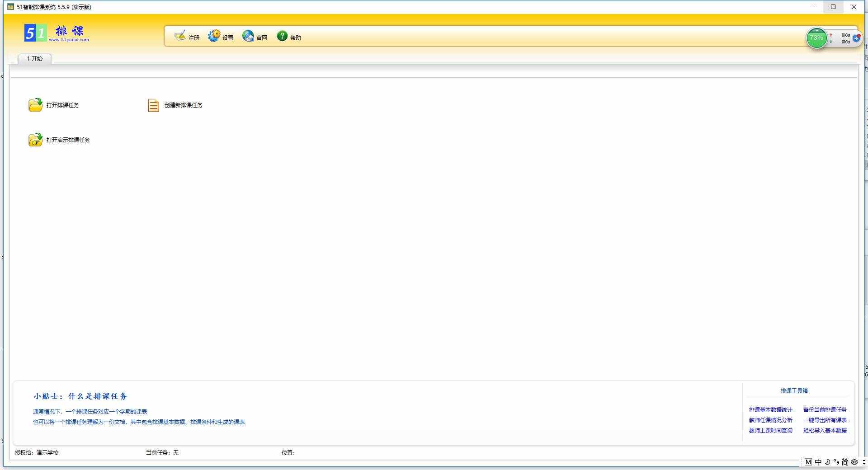Viewport: 868px width, 470px height.
Task: Click 位置: status bar entry
Action: pyautogui.click(x=288, y=452)
